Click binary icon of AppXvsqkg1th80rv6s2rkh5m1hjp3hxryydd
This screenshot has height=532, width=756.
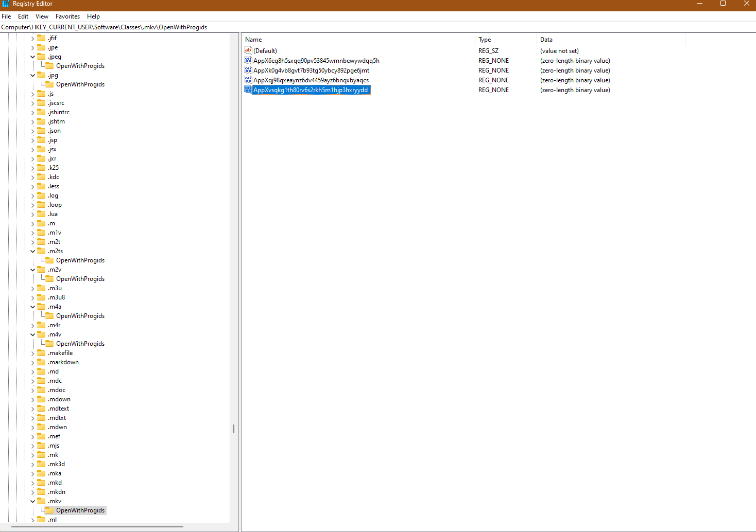click(x=248, y=90)
